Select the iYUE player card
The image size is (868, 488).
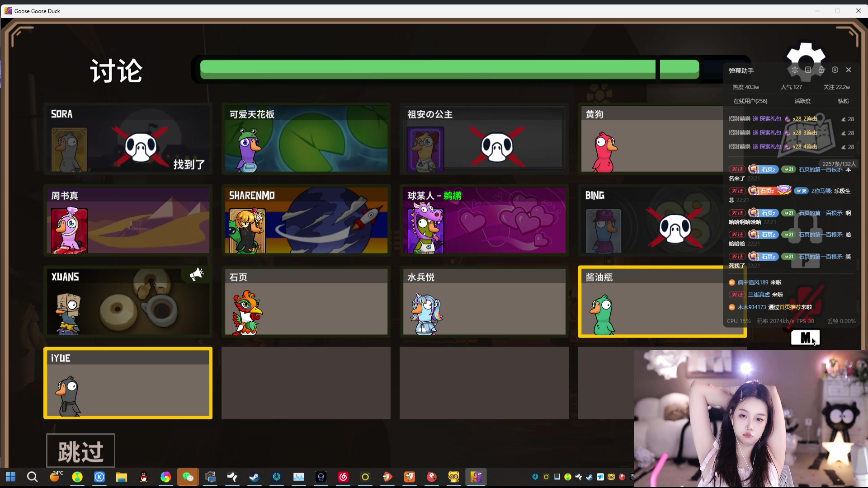click(x=128, y=383)
